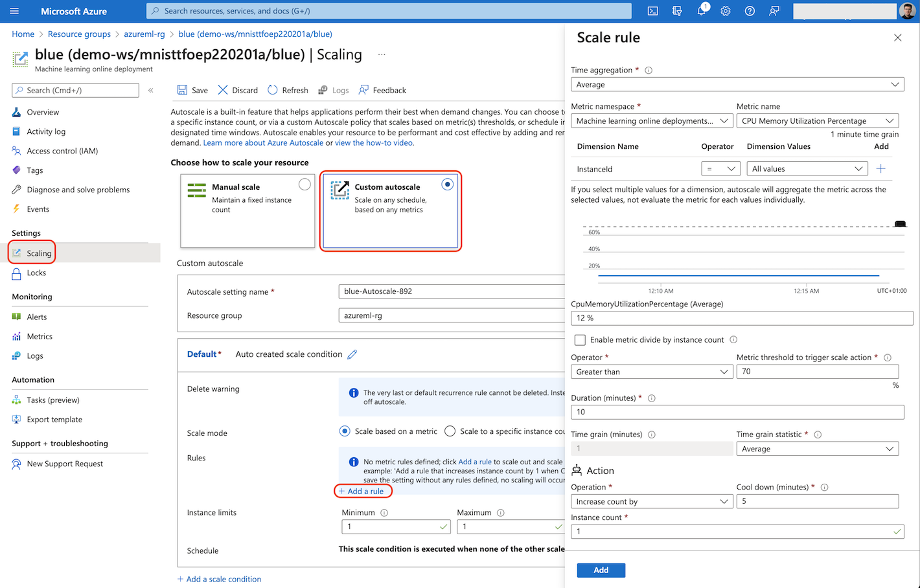This screenshot has width=920, height=588.
Task: Open the top bar feedback icon
Action: pyautogui.click(x=774, y=11)
